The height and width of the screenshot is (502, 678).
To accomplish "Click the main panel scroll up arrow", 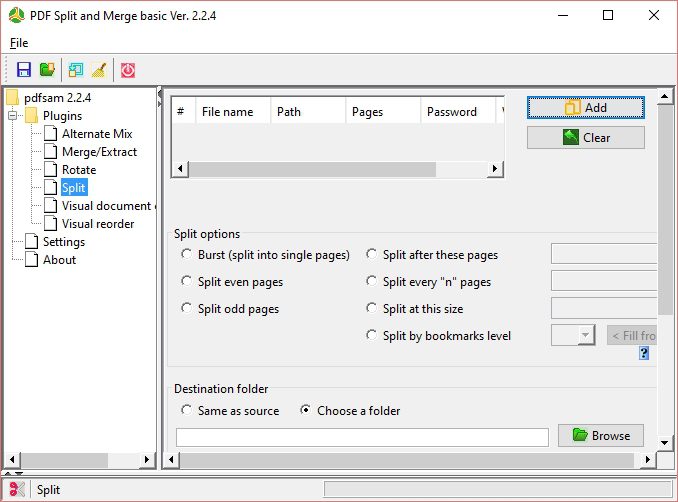I will (x=665, y=96).
